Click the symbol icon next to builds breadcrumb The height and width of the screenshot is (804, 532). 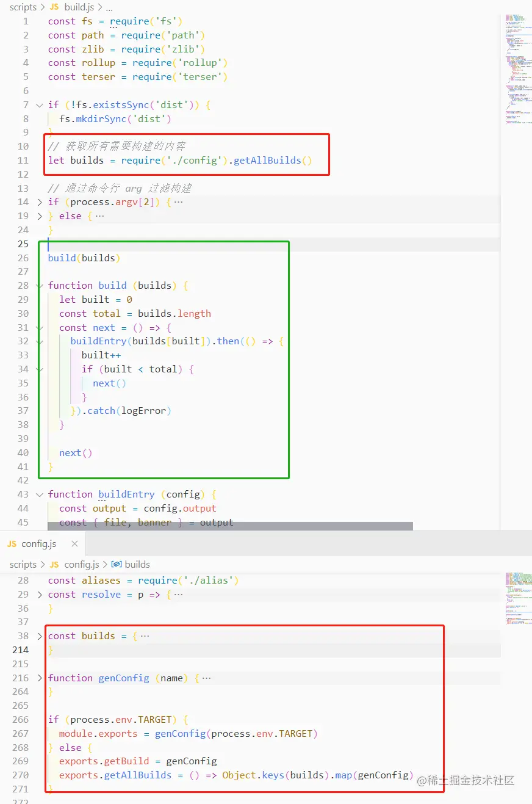[117, 564]
